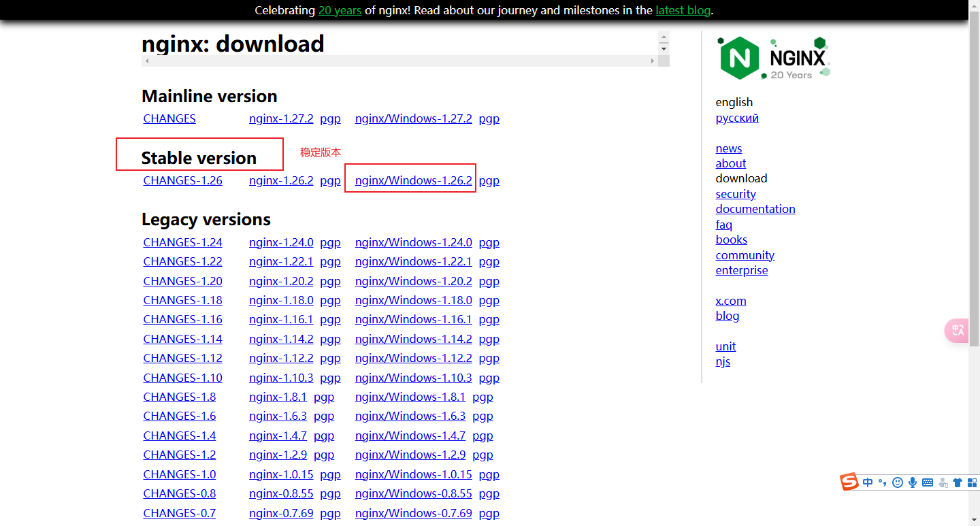
Task: Download nginx/Windows-1.6.3
Action: tap(410, 416)
